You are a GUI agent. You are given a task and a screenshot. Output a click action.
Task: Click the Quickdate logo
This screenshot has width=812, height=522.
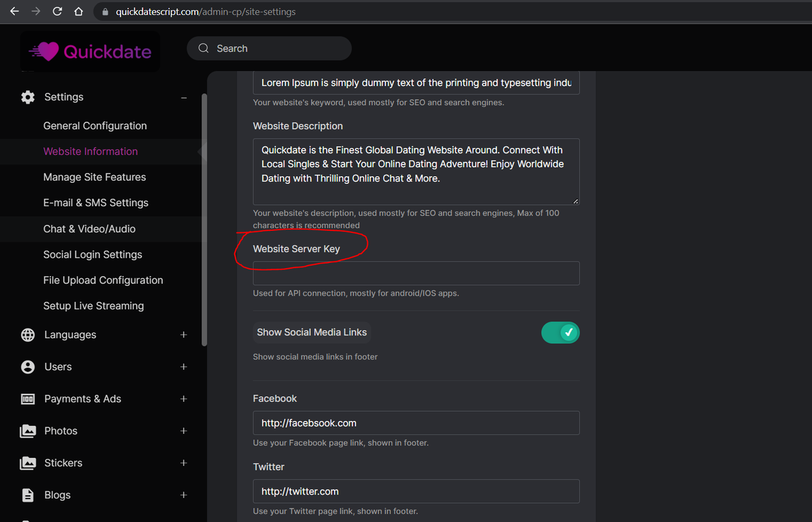pos(90,52)
